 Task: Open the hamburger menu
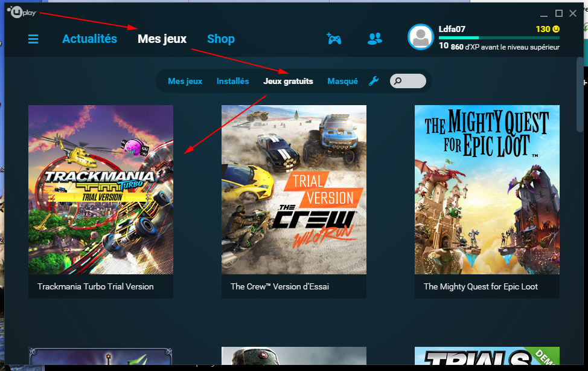pyautogui.click(x=33, y=39)
